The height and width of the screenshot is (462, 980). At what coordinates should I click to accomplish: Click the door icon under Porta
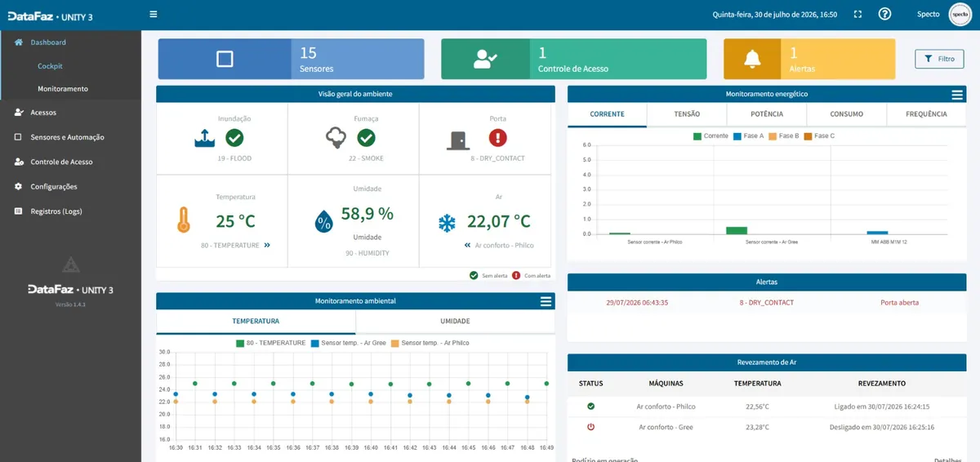[x=458, y=140]
